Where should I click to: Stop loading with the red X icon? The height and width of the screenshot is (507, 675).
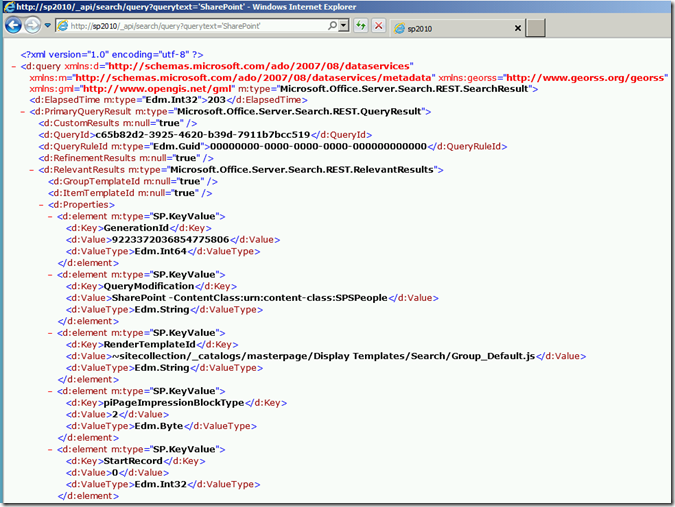click(378, 26)
